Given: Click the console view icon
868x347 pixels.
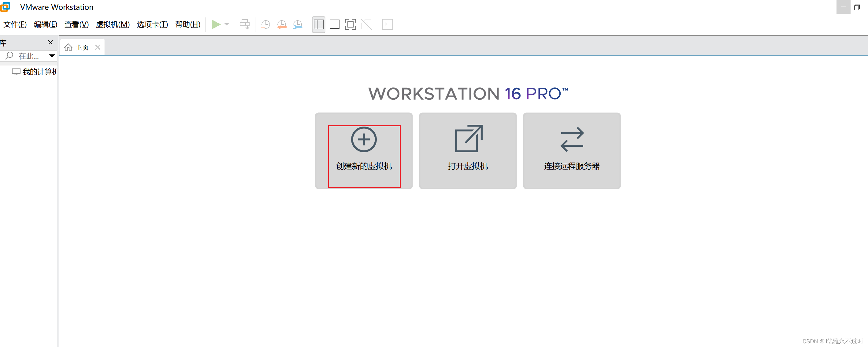Looking at the screenshot, I should coord(388,24).
